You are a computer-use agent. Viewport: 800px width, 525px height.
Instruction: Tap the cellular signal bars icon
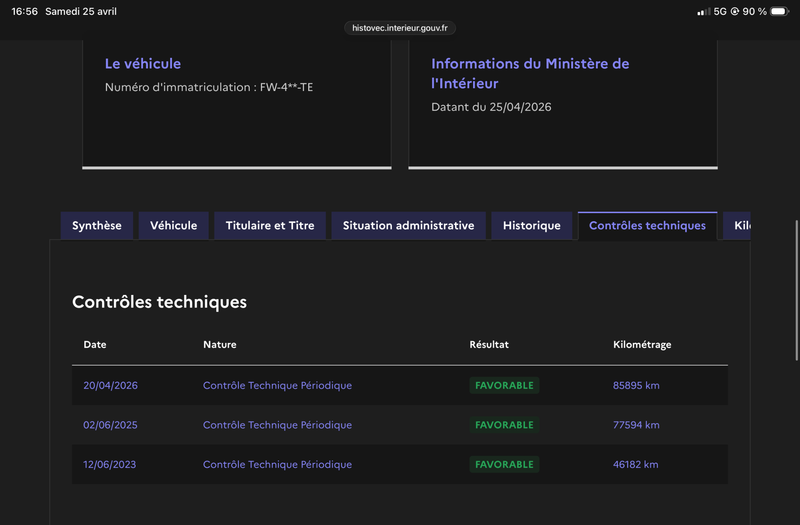(x=703, y=11)
